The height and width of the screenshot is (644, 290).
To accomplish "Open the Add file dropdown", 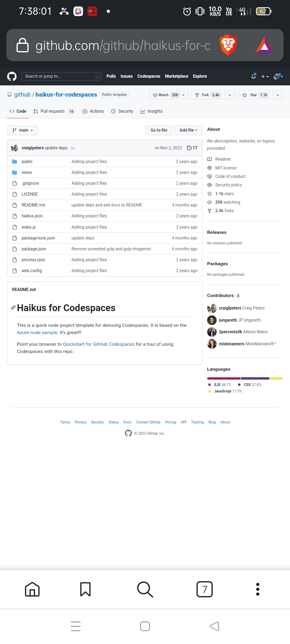I will [188, 130].
